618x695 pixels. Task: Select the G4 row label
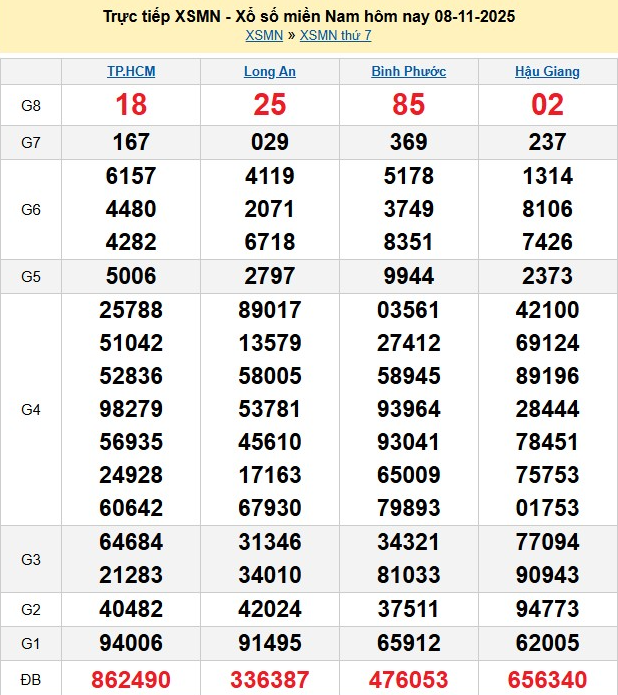click(x=31, y=409)
